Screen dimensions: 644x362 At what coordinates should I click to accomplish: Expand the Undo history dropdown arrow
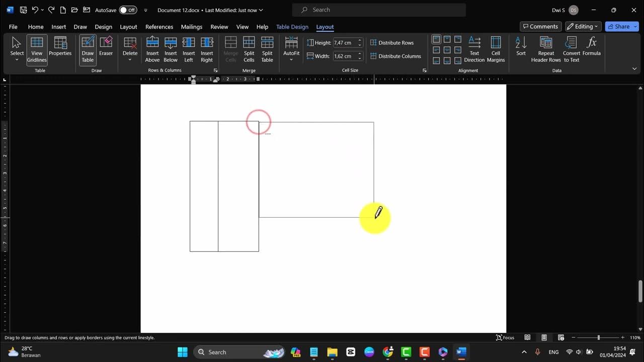(42, 10)
